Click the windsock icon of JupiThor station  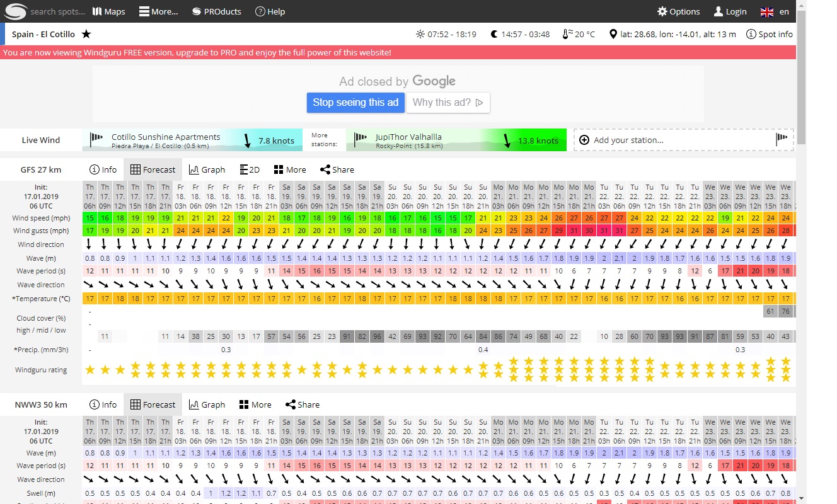[x=361, y=138]
